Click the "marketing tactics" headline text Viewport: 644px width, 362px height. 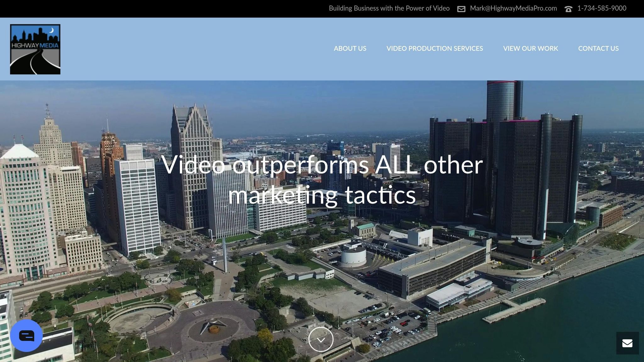point(322,195)
